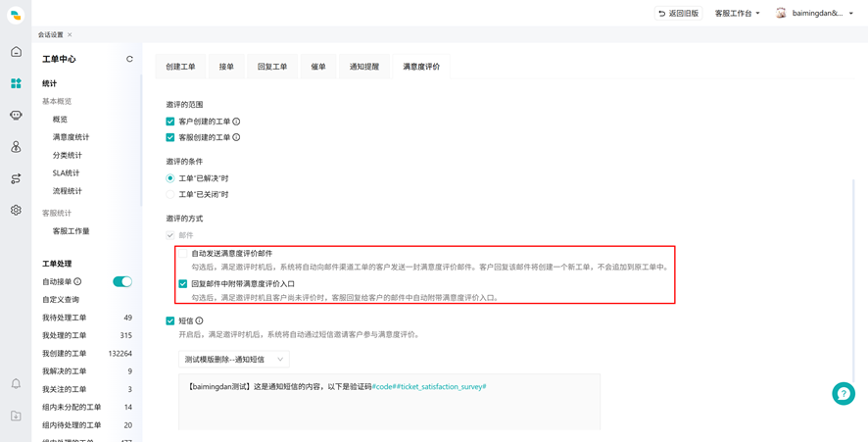This screenshot has width=868, height=442.
Task: Uncheck the 短信 checkbox
Action: click(x=170, y=320)
